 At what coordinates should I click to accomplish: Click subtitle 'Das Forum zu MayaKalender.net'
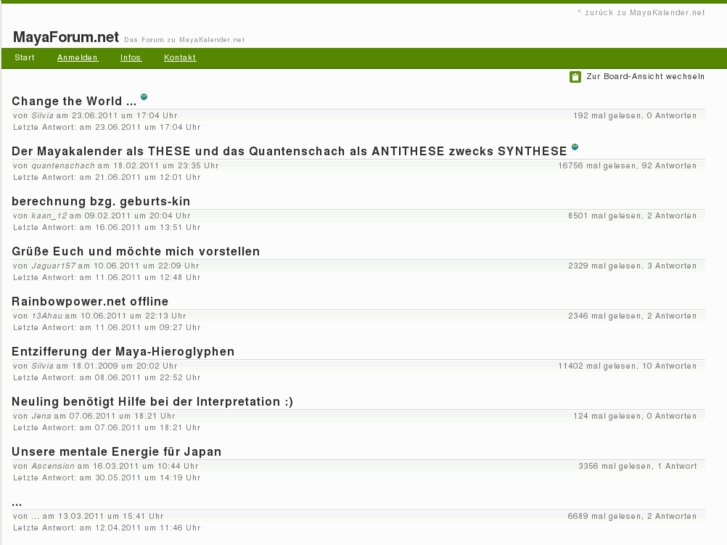(185, 40)
